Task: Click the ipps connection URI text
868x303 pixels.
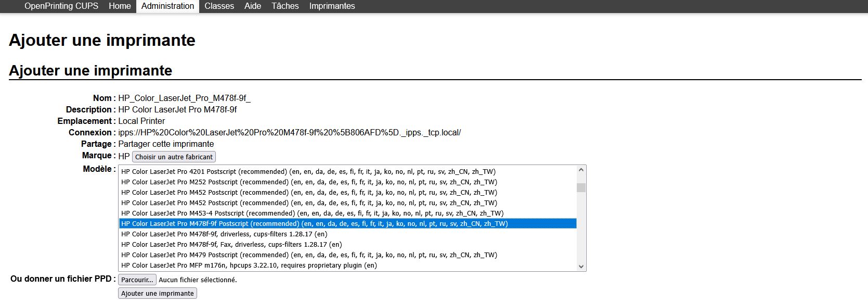Action: pyautogui.click(x=290, y=132)
